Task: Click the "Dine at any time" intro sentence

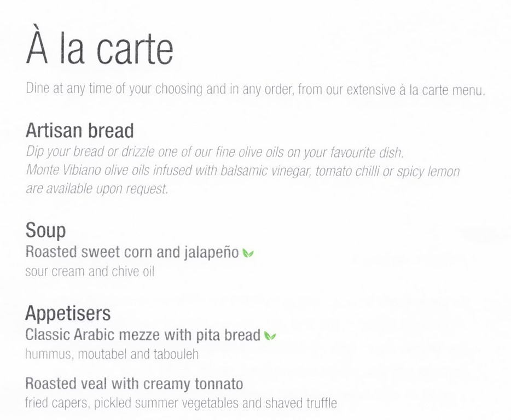Action: point(255,89)
